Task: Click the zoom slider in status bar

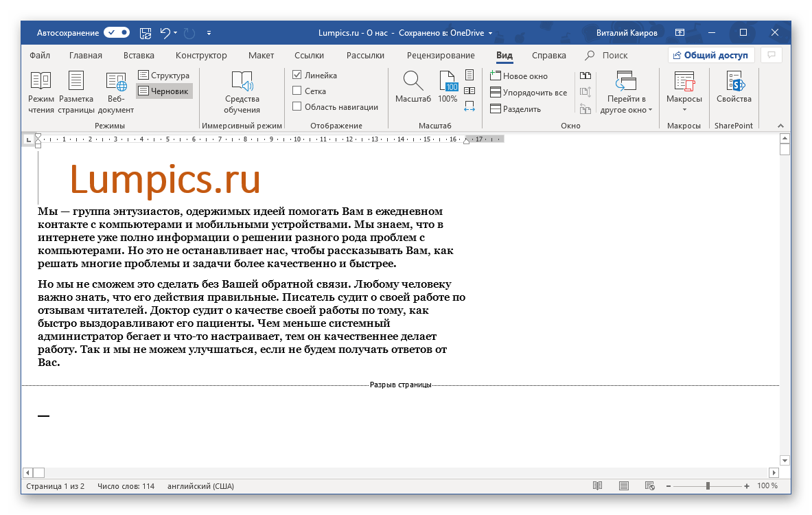Action: [708, 486]
